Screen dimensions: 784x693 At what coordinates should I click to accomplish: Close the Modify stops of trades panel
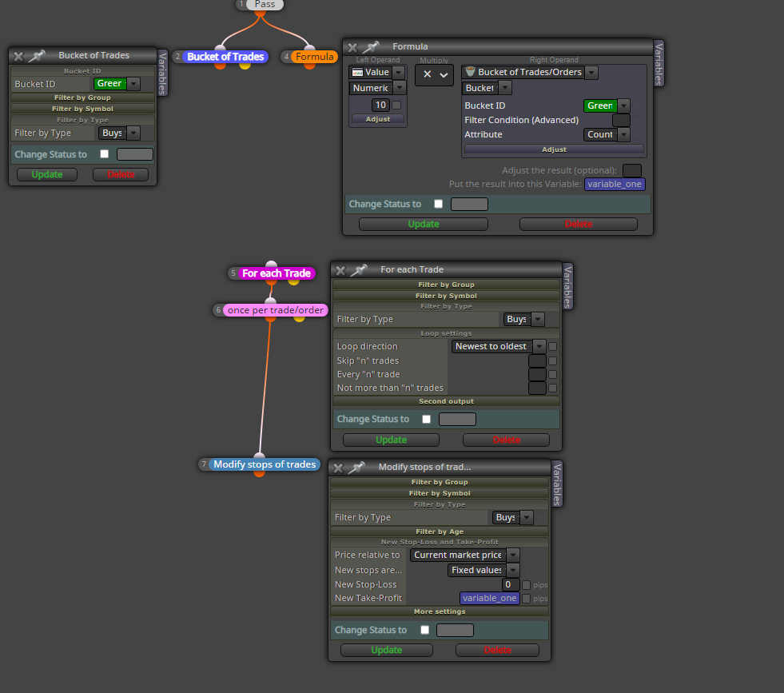(x=338, y=468)
